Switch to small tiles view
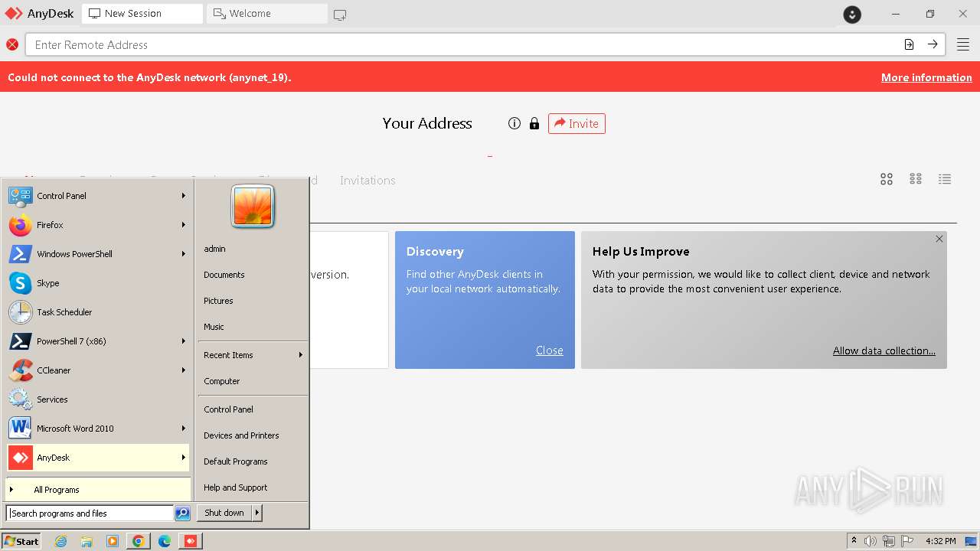The width and height of the screenshot is (980, 551). pos(916,179)
